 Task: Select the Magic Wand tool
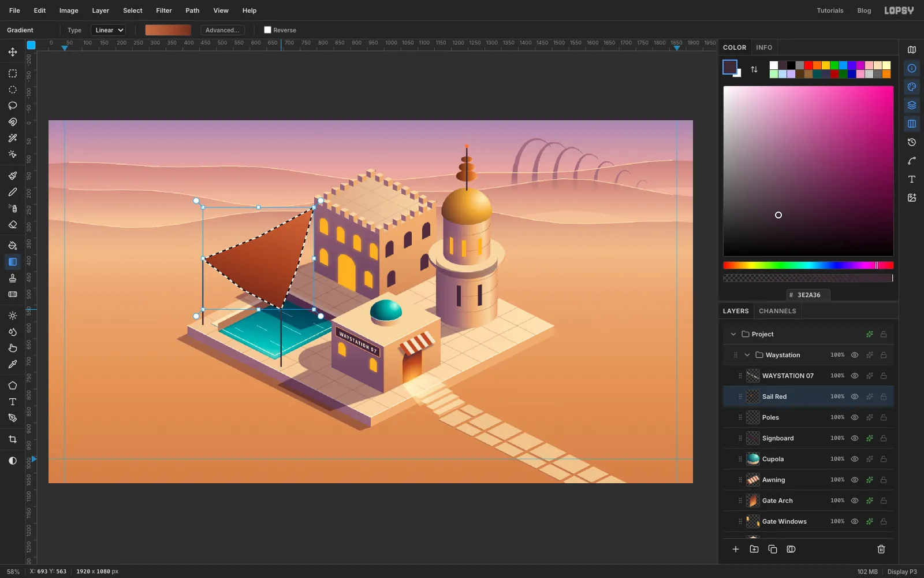tap(13, 138)
